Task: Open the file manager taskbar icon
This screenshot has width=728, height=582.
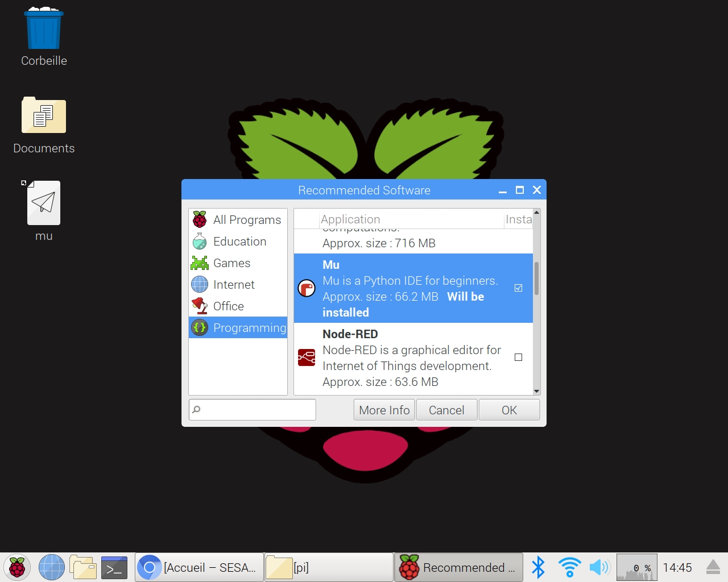Action: pyautogui.click(x=83, y=567)
